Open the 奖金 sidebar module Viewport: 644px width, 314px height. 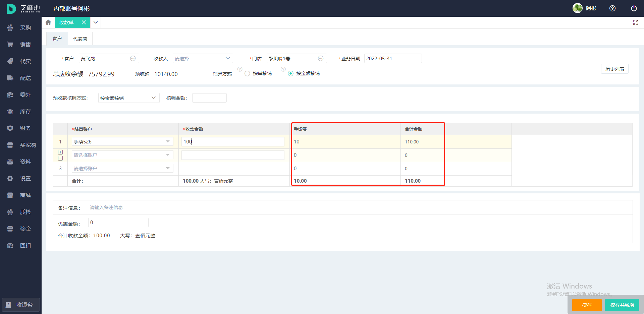20,229
